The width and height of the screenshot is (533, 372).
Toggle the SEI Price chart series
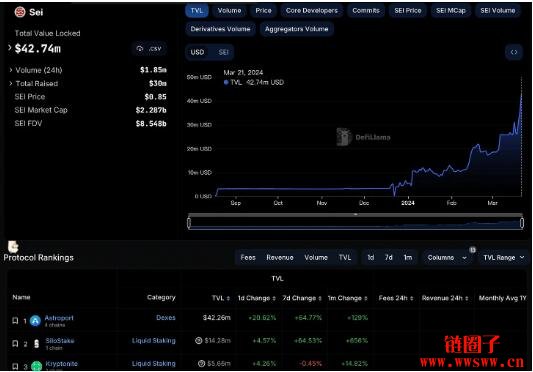408,11
